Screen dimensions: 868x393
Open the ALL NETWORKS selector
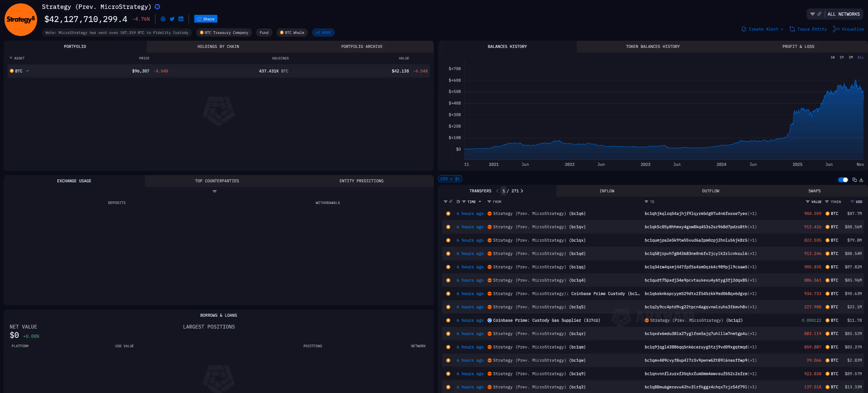[x=843, y=14]
